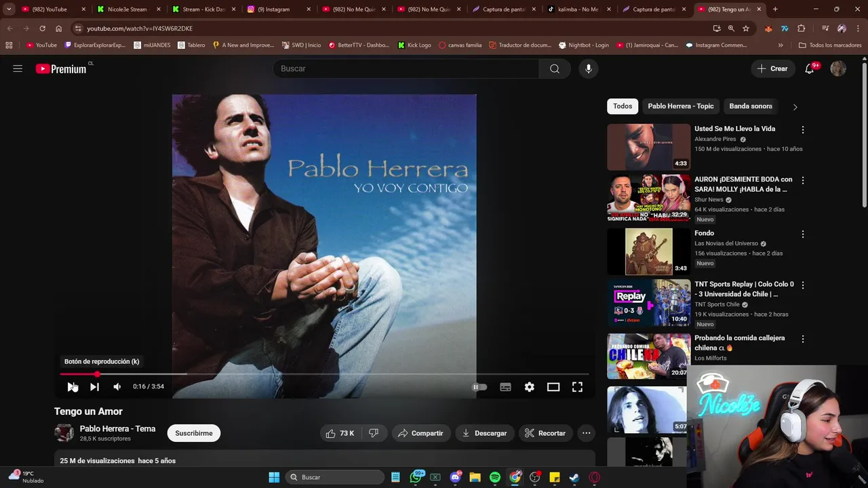Open YouTube notifications bell
This screenshot has width=868, height=488.
pos(809,68)
